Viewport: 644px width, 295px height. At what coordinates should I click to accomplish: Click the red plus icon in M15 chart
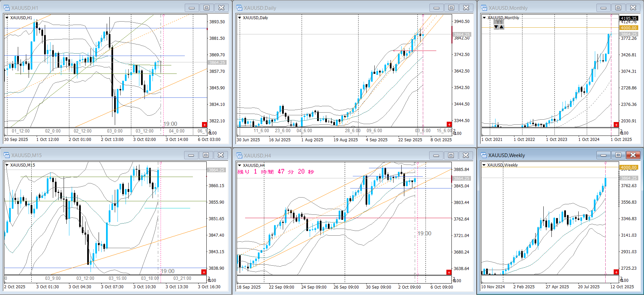coord(204,272)
